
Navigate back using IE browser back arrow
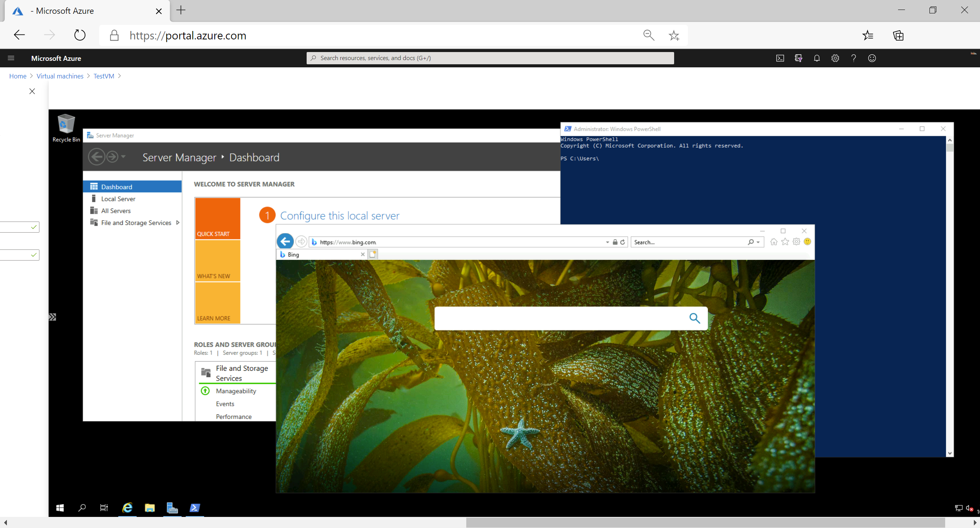click(285, 242)
